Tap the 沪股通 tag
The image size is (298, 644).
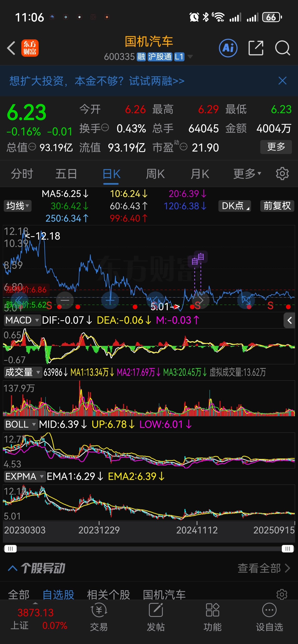(160, 57)
